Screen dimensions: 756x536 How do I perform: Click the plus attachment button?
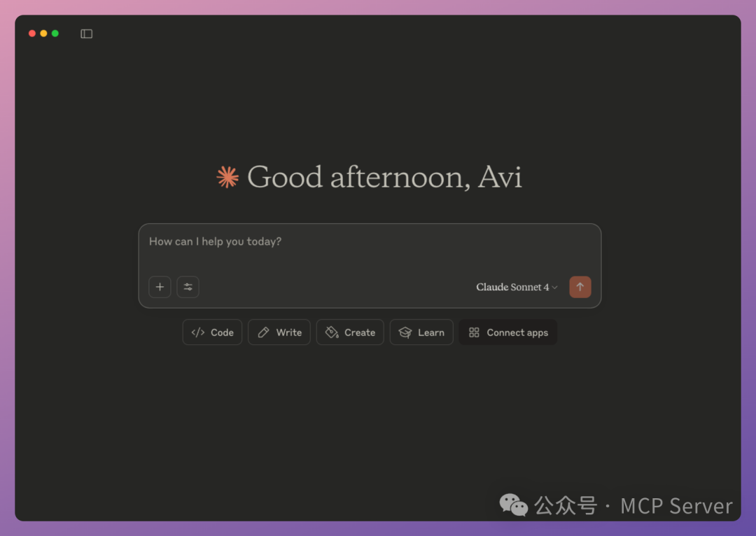160,288
